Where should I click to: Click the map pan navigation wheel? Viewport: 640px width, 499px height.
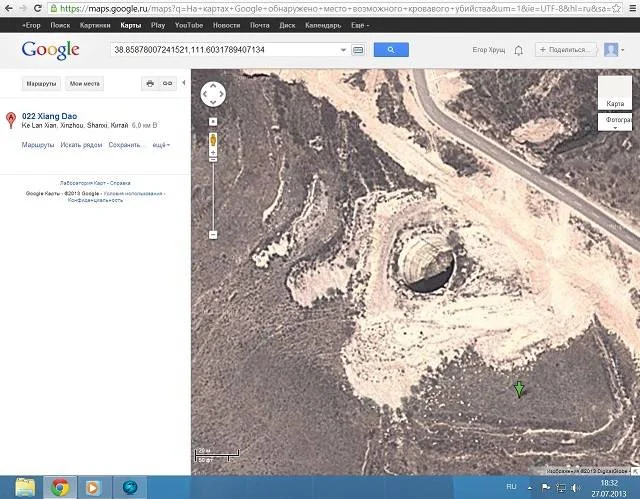213,94
